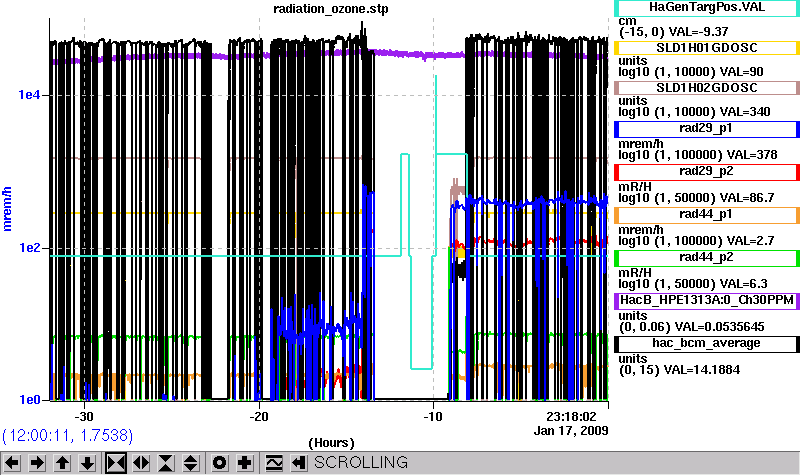Click the SCROLLING status text
This screenshot has width=800, height=475.
[361, 462]
